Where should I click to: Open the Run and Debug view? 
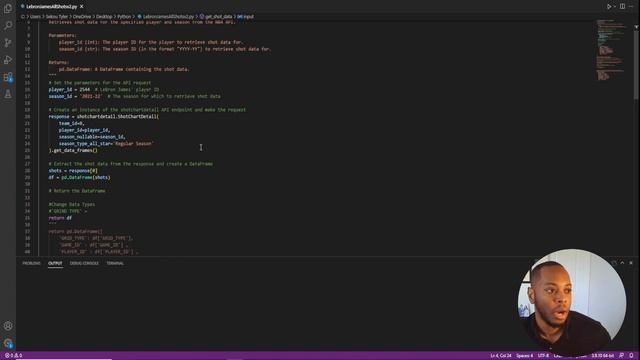pyautogui.click(x=8, y=60)
